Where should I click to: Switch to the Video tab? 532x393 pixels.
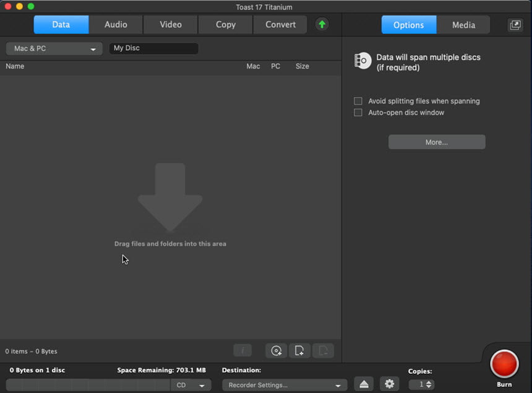[x=171, y=24]
